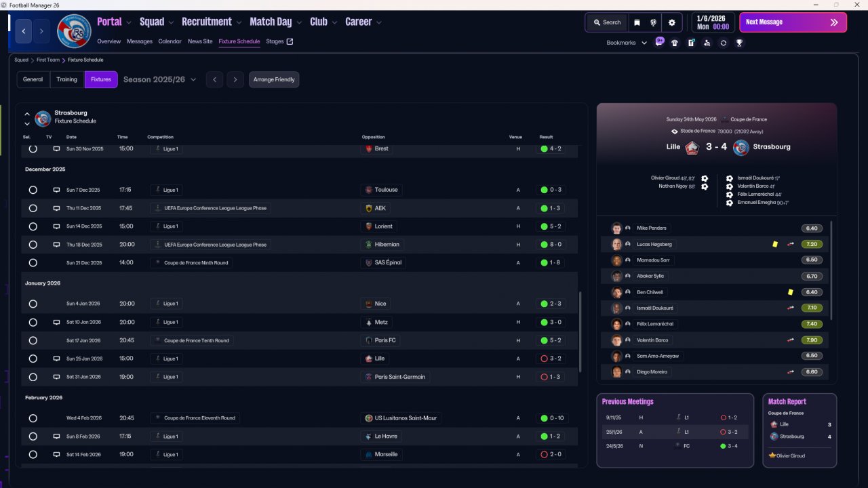Click the circular arrows refresh icon
The height and width of the screenshot is (488, 868).
[x=724, y=43]
